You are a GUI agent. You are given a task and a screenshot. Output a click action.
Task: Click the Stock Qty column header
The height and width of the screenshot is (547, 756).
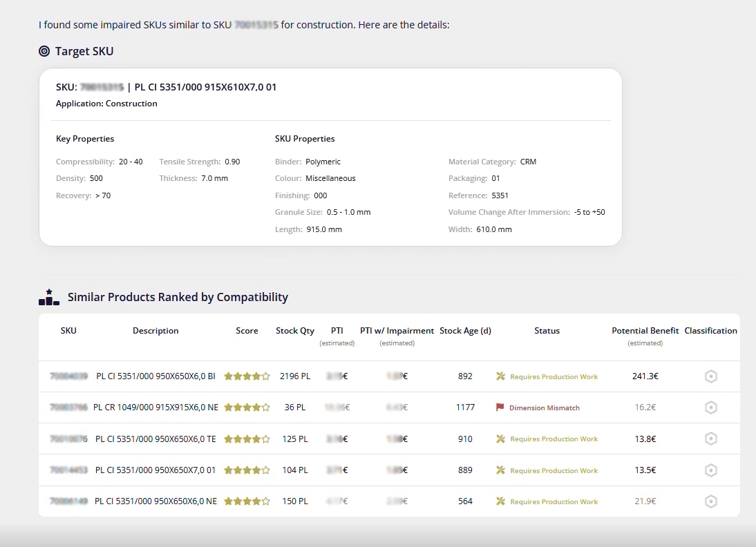coord(294,330)
